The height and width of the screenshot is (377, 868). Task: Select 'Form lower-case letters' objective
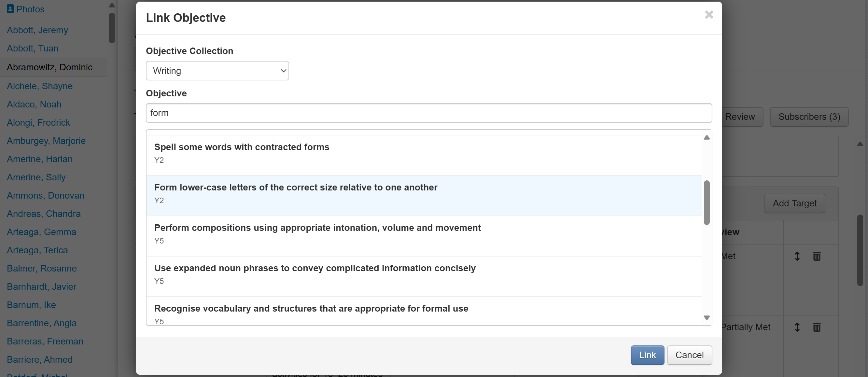pyautogui.click(x=296, y=188)
